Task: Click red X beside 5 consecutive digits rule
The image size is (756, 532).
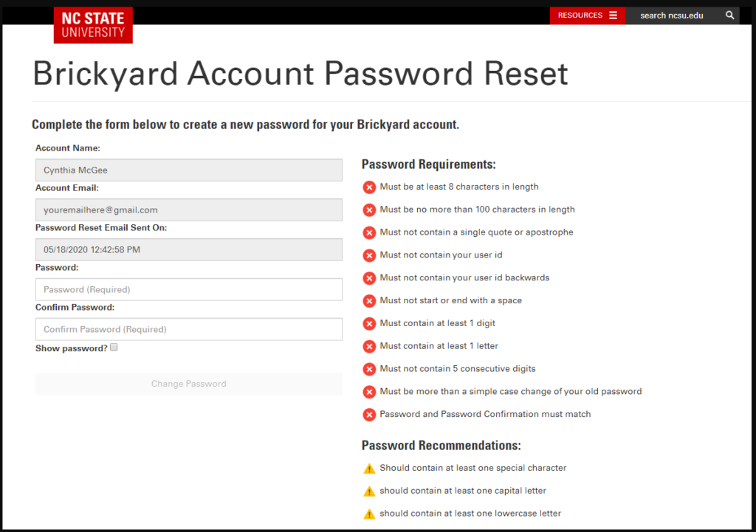Action: click(369, 369)
